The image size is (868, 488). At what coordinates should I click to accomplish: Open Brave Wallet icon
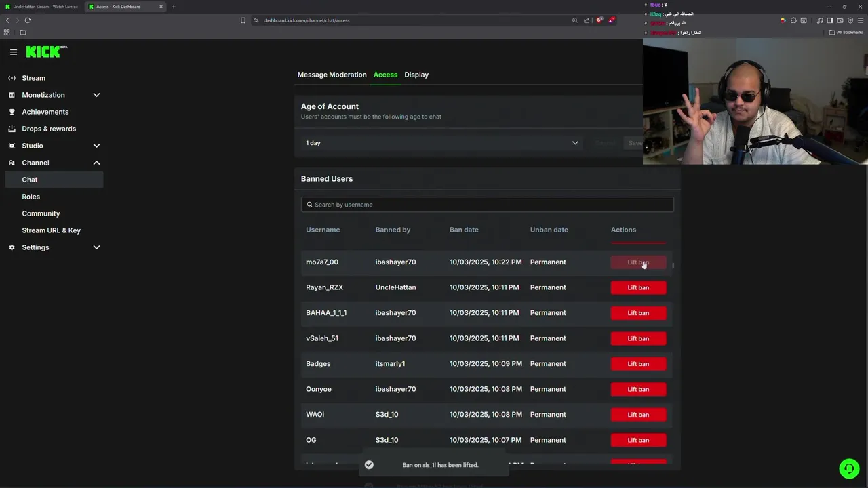pos(840,20)
